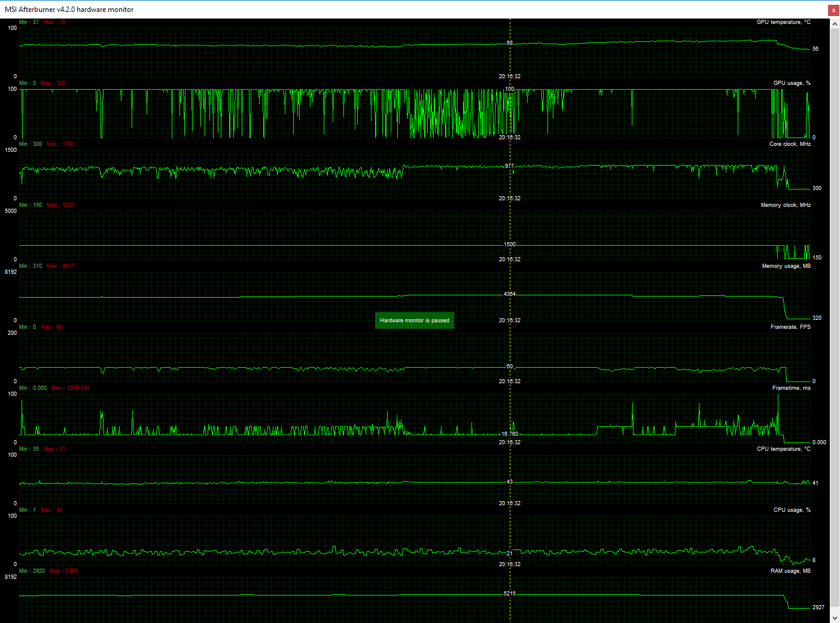The width and height of the screenshot is (840, 623).
Task: Select the 'Framerate, FPS' graph label
Action: pos(790,327)
